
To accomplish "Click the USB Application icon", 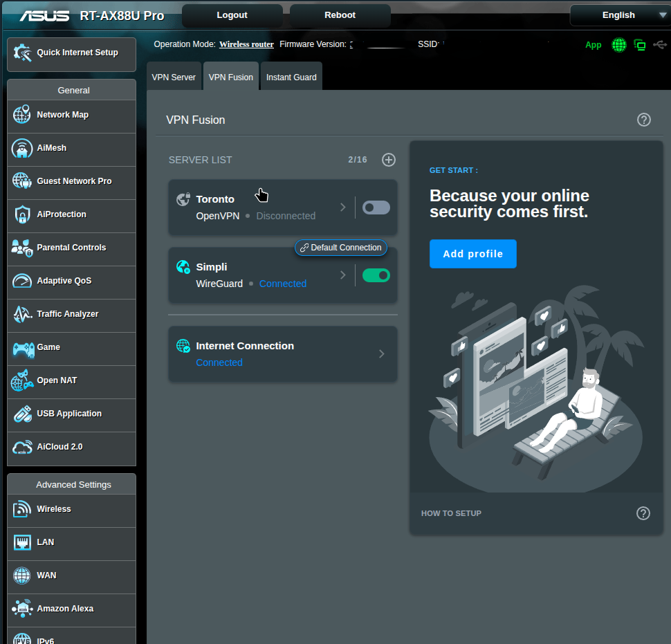I will tap(22, 414).
